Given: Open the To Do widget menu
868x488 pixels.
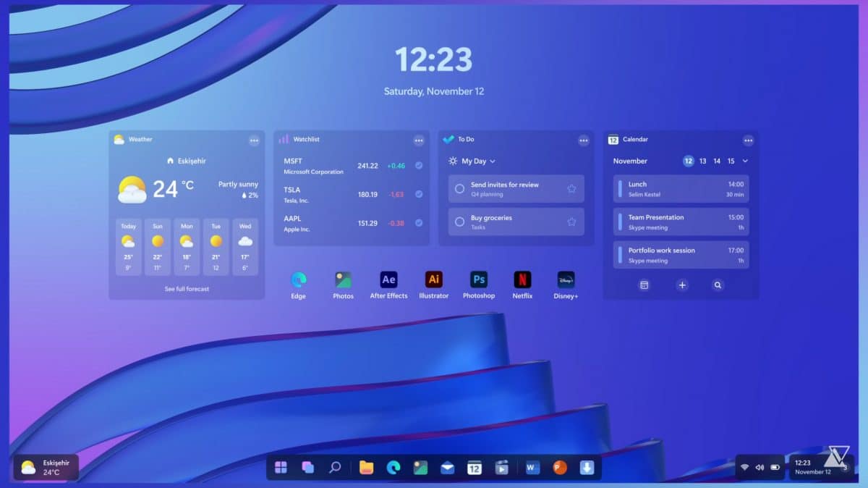Looking at the screenshot, I should [x=583, y=140].
